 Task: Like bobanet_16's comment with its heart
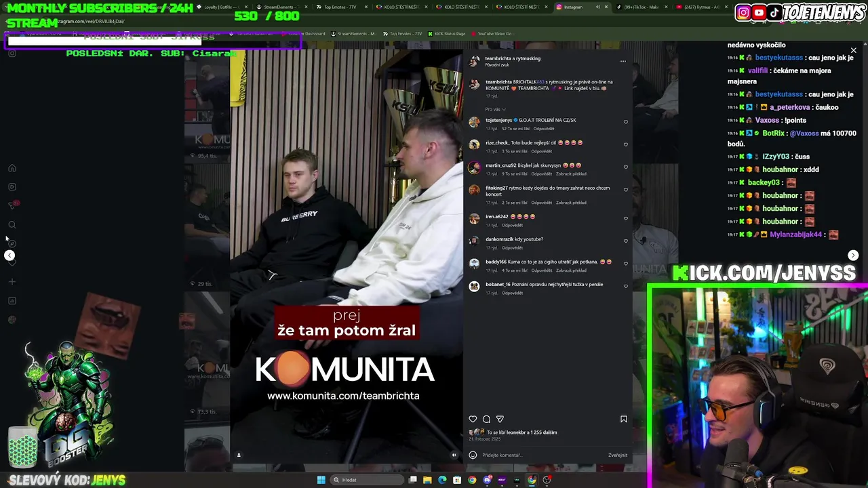(625, 287)
